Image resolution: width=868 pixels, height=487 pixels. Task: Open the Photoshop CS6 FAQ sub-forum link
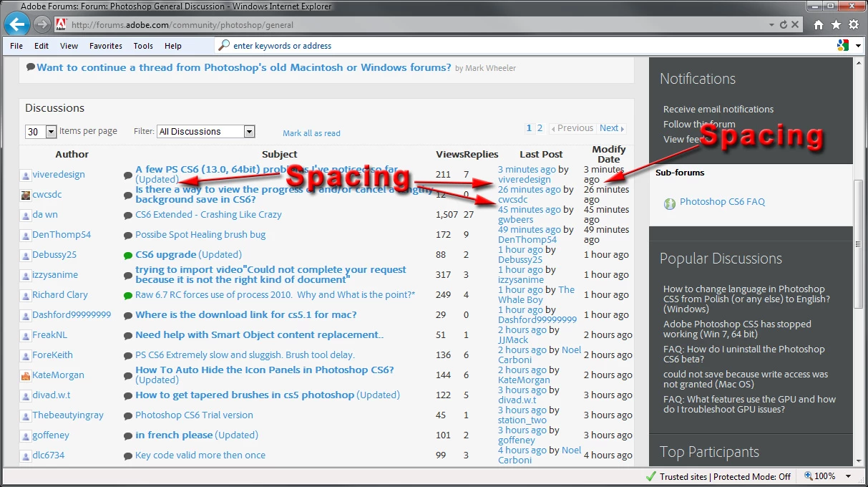(722, 202)
